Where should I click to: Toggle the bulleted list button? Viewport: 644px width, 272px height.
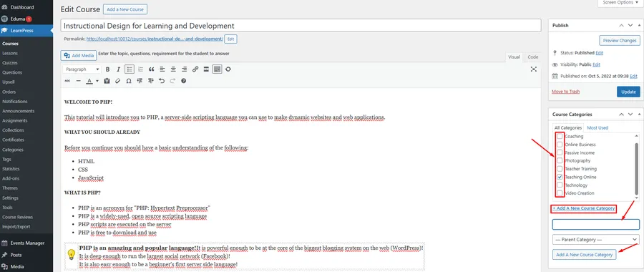point(130,69)
